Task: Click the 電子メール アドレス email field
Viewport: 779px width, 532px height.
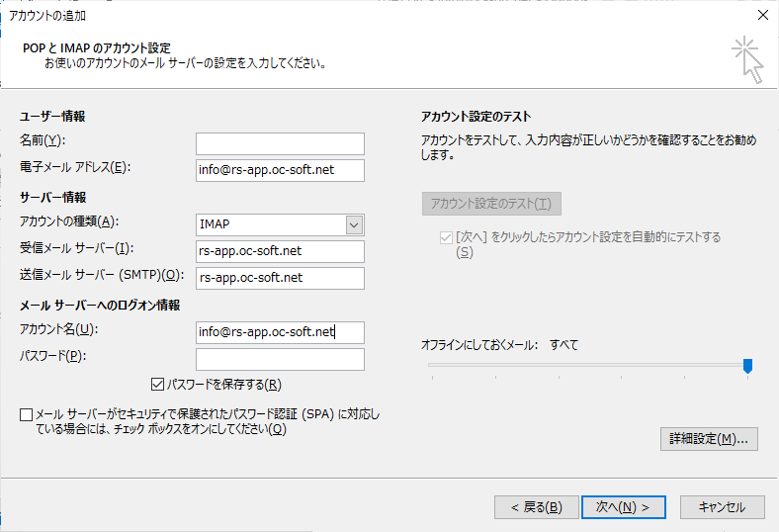Action: pos(280,170)
